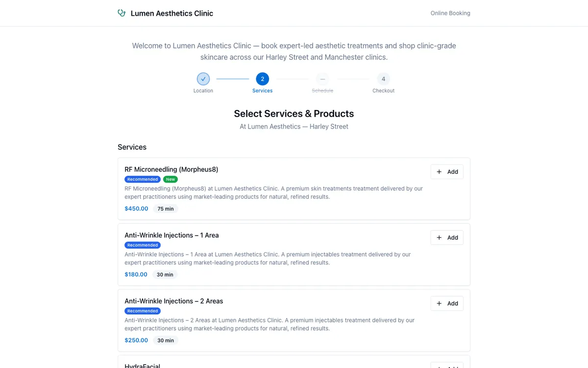Screen dimensions: 588x368
Task: Click the HydraFacial service title
Action: point(142,366)
